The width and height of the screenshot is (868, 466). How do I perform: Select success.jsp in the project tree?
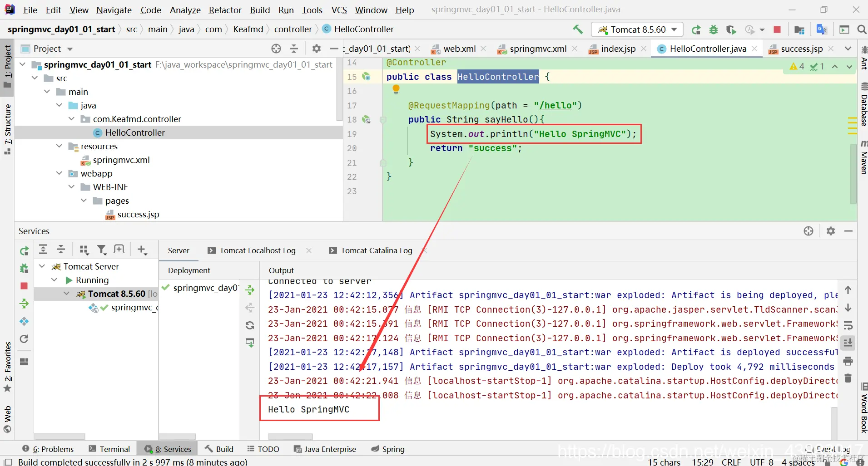[x=138, y=214]
